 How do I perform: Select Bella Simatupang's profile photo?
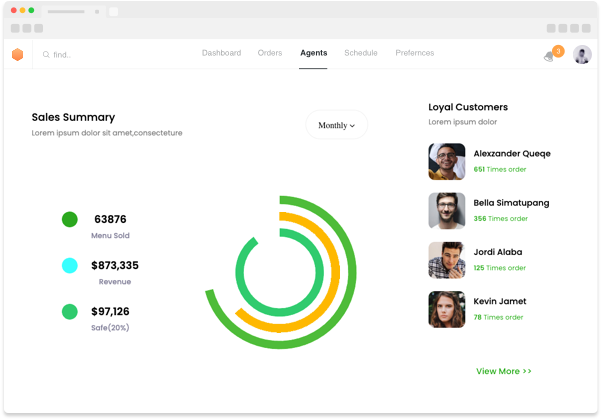[x=447, y=211]
